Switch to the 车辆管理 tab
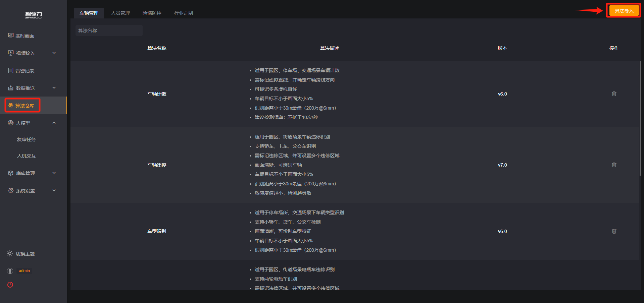644x303 pixels. click(89, 13)
